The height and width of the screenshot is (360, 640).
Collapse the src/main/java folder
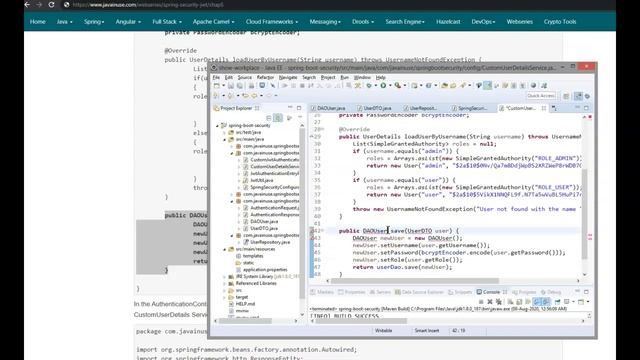(x=224, y=139)
